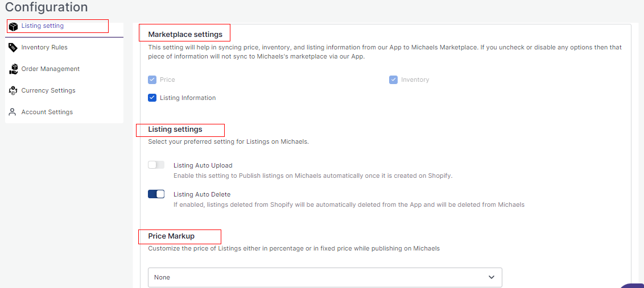Toggle the Inventory checkbox
The height and width of the screenshot is (288, 644).
point(393,80)
